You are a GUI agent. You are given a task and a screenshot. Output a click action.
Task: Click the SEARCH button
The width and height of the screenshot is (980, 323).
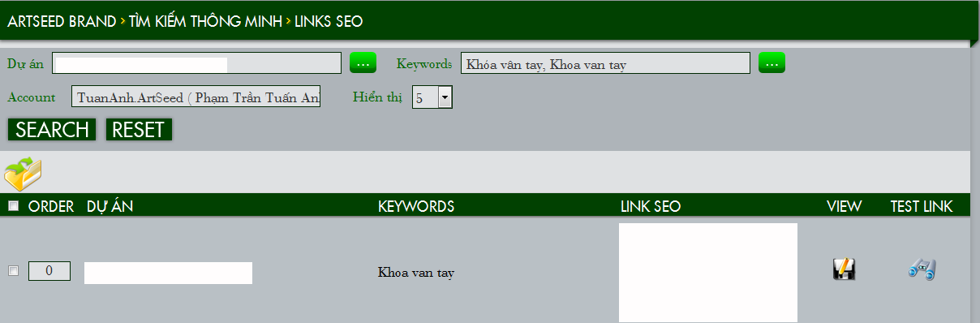click(x=52, y=129)
